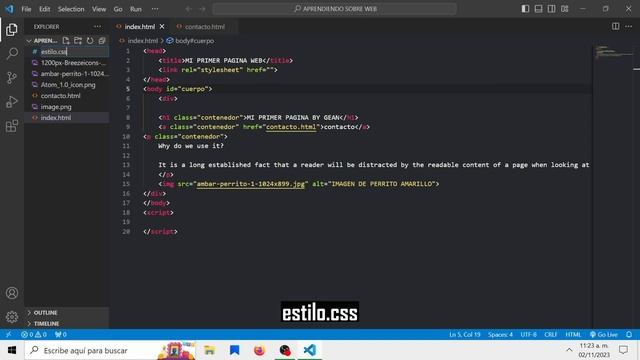Viewport: 640px width, 360px height.
Task: Open Atom_1.0_icon.png in Explorer
Action: [x=68, y=84]
